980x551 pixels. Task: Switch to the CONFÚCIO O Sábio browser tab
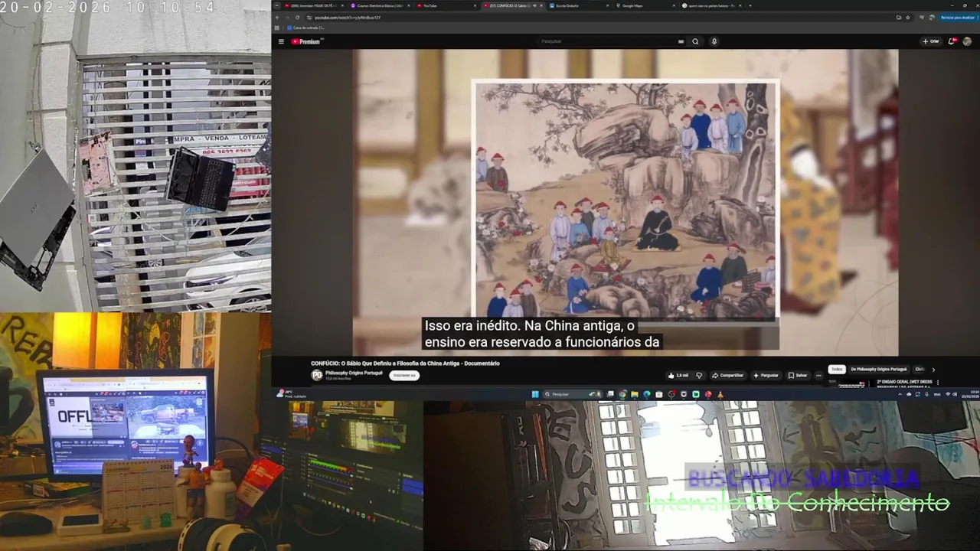[512, 5]
